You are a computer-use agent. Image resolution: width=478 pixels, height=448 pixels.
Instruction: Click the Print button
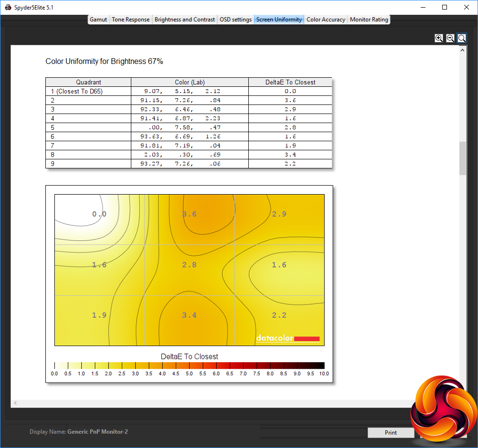click(x=391, y=432)
